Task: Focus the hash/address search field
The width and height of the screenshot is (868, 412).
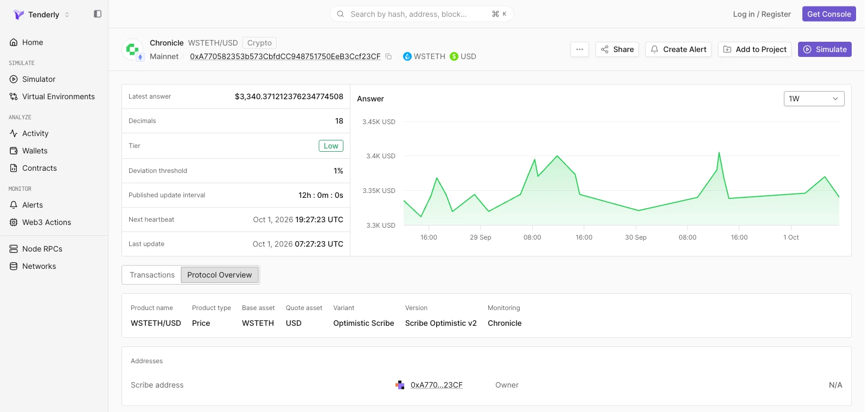Action: point(422,14)
